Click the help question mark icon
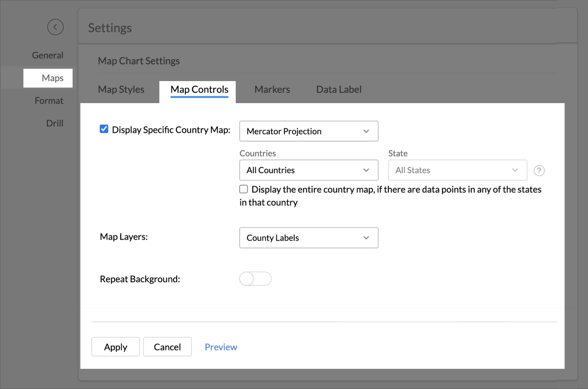The image size is (588, 389). 539,171
